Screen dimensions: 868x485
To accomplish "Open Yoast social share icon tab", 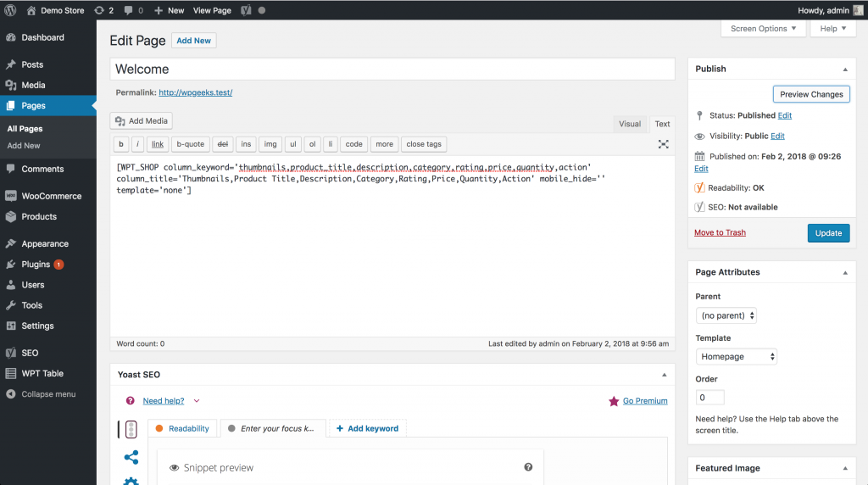I will [131, 457].
